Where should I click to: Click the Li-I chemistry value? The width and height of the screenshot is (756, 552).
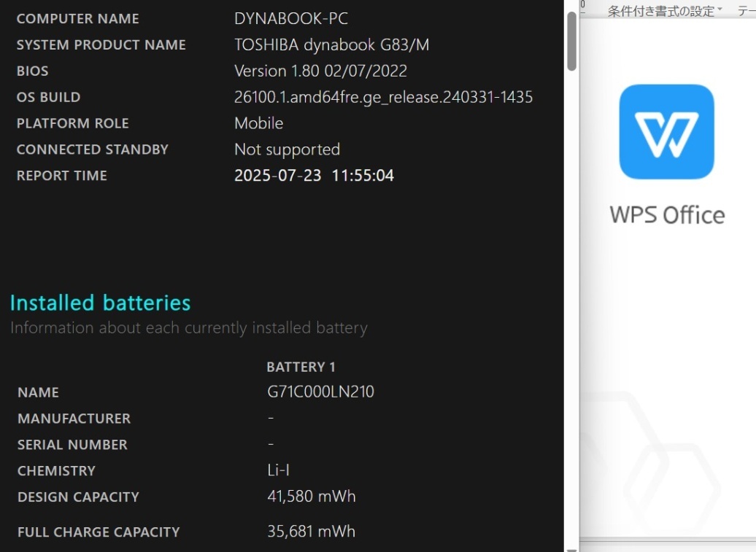278,470
